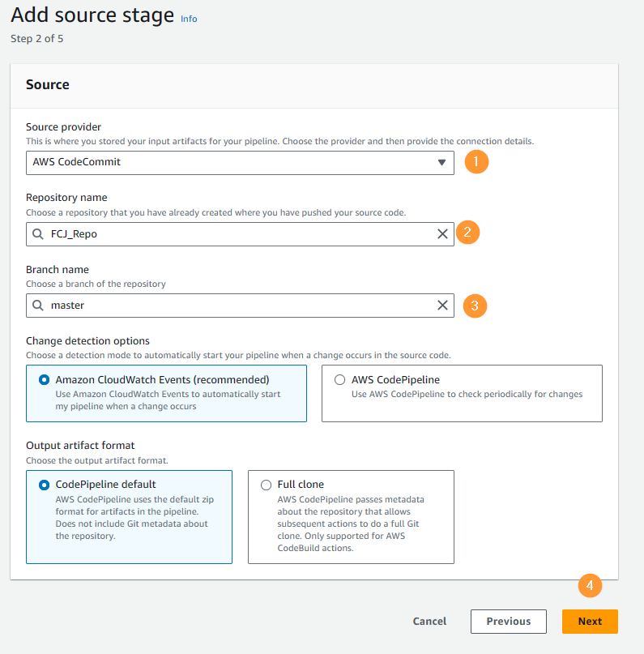Proceed with the orange Next button
This screenshot has width=644, height=654.
(590, 622)
